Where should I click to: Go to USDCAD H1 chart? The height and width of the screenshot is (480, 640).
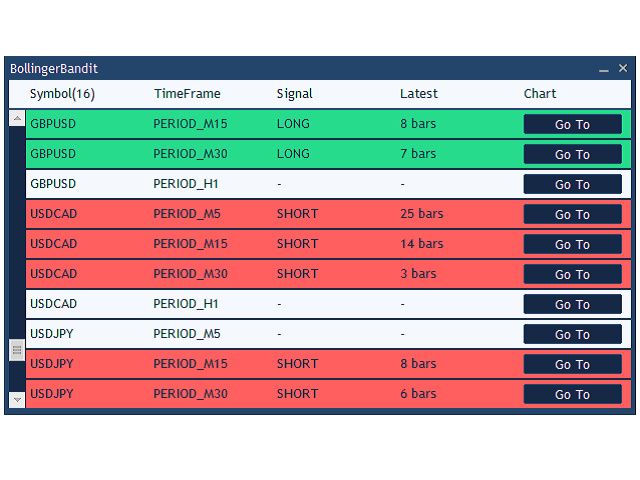tap(572, 304)
